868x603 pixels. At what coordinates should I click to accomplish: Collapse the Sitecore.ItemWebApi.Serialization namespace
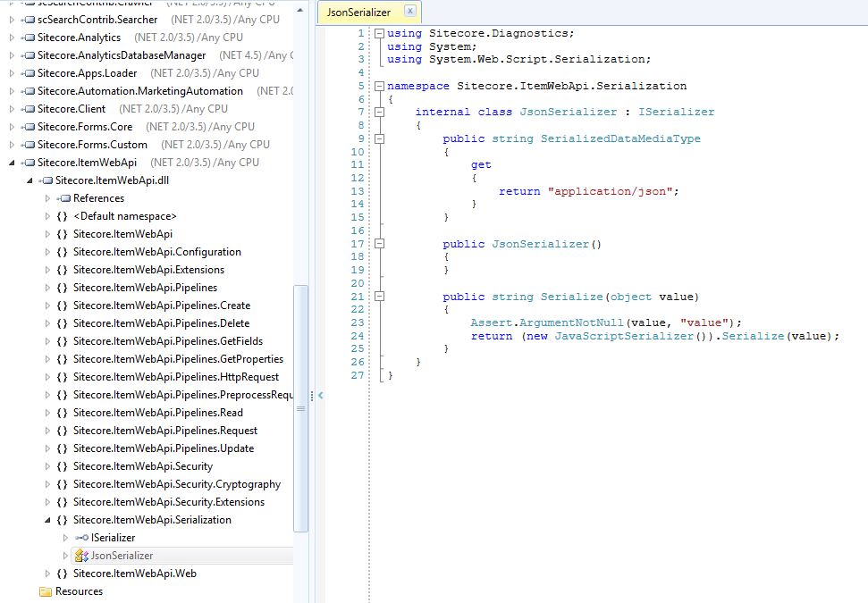(x=47, y=520)
